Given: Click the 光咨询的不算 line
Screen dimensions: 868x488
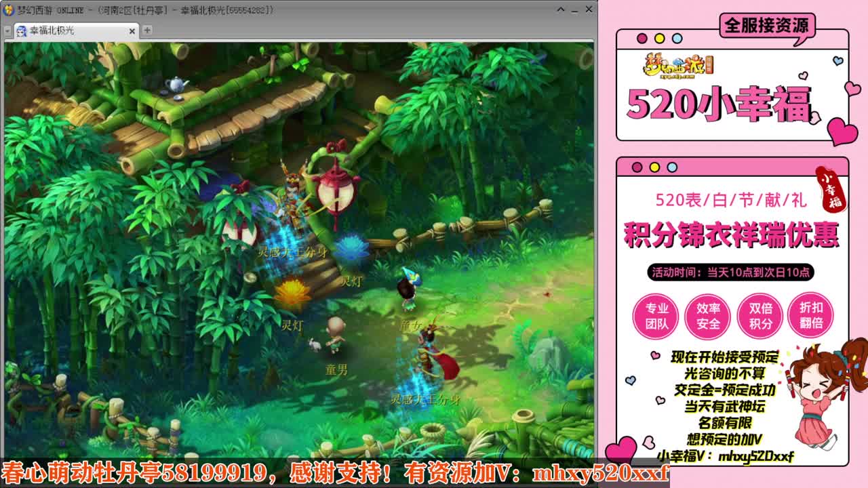Looking at the screenshot, I should pyautogui.click(x=725, y=373).
